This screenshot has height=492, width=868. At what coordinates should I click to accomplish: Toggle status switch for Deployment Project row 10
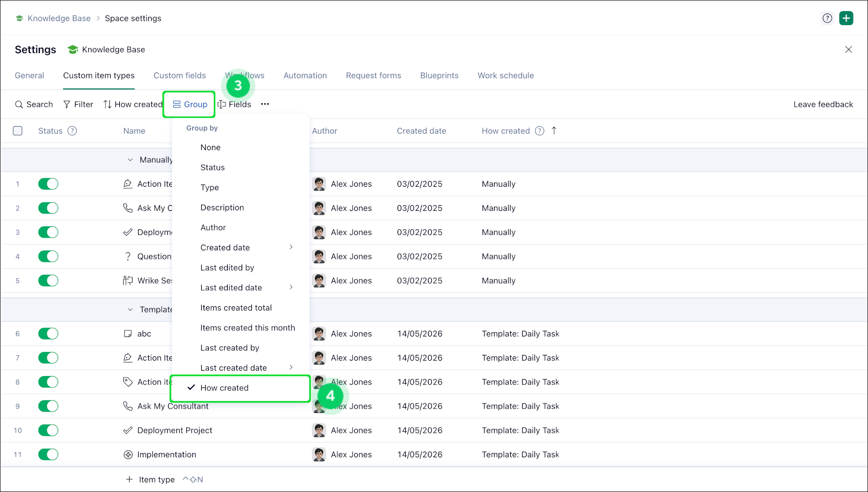48,430
